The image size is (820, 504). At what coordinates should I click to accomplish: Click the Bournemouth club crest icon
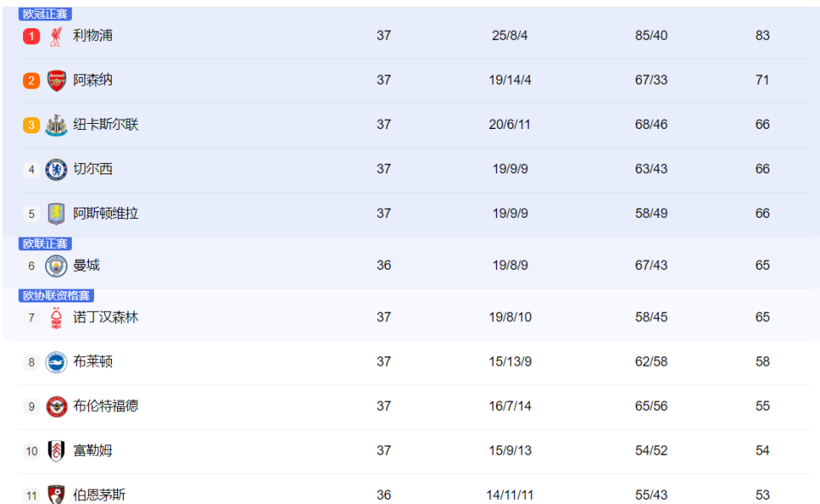pyautogui.click(x=56, y=495)
